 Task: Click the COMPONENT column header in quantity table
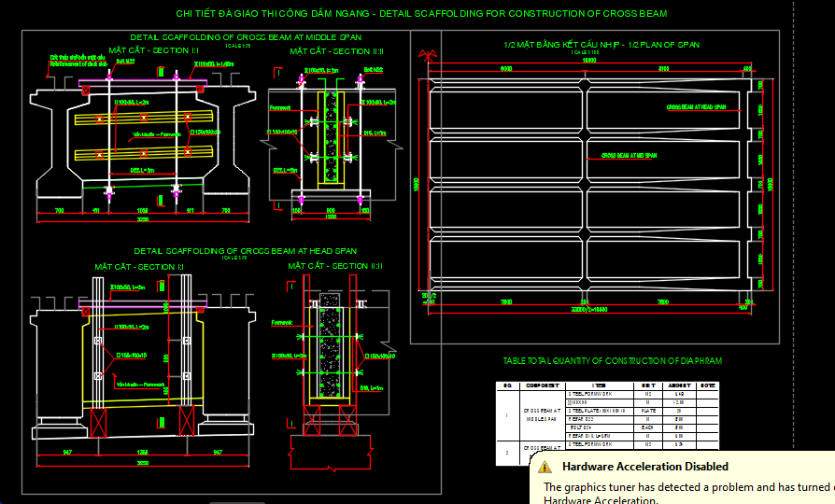pos(543,385)
